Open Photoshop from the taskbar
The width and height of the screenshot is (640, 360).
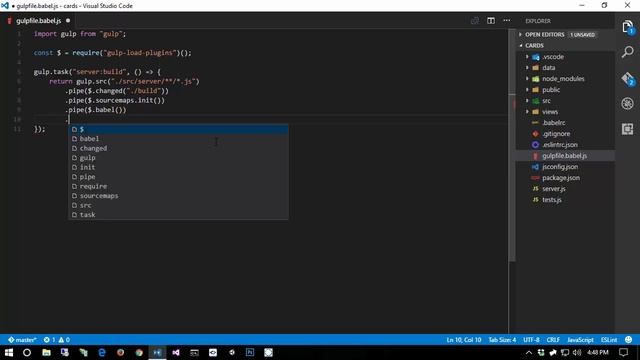[x=250, y=352]
